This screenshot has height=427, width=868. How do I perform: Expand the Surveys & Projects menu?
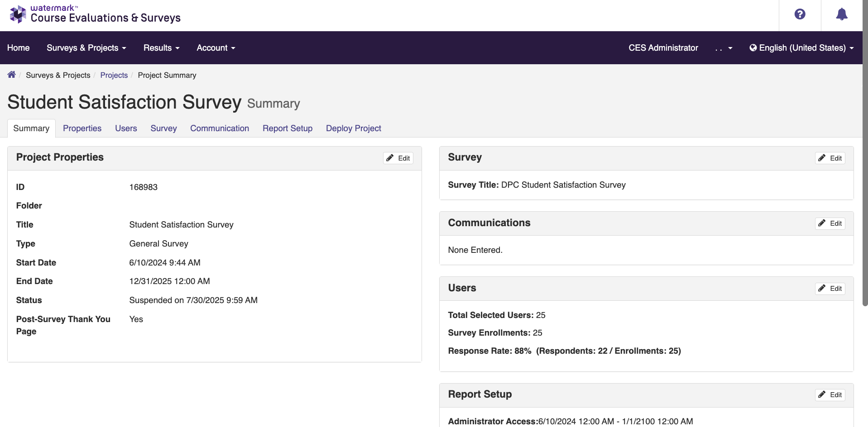pos(86,48)
